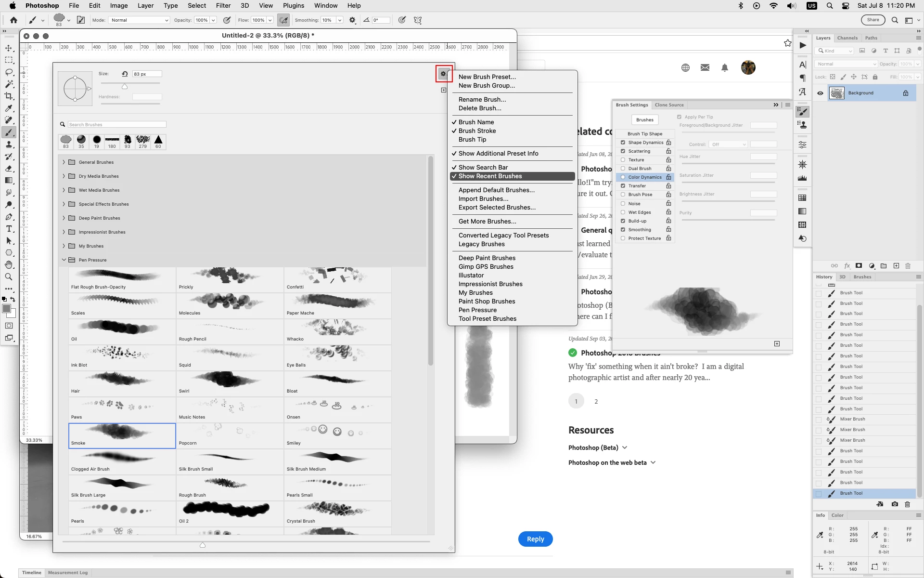924x578 pixels.
Task: Click the Search Brushes field
Action: pyautogui.click(x=116, y=125)
